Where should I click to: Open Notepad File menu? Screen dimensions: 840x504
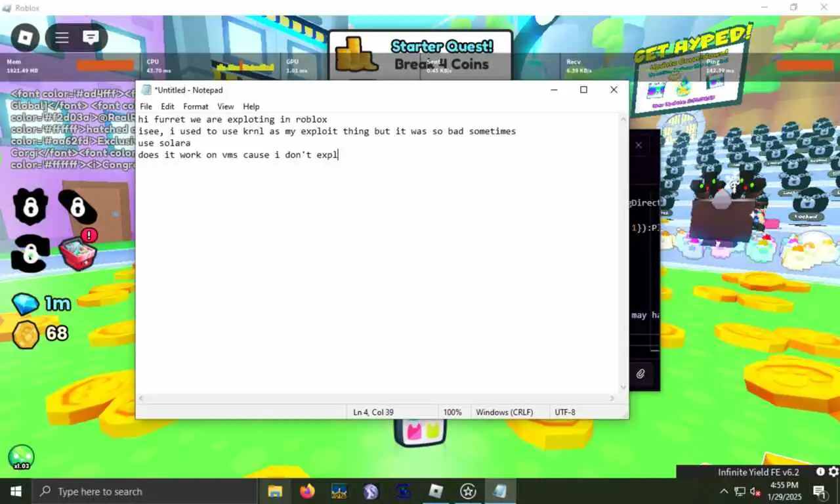[146, 106]
